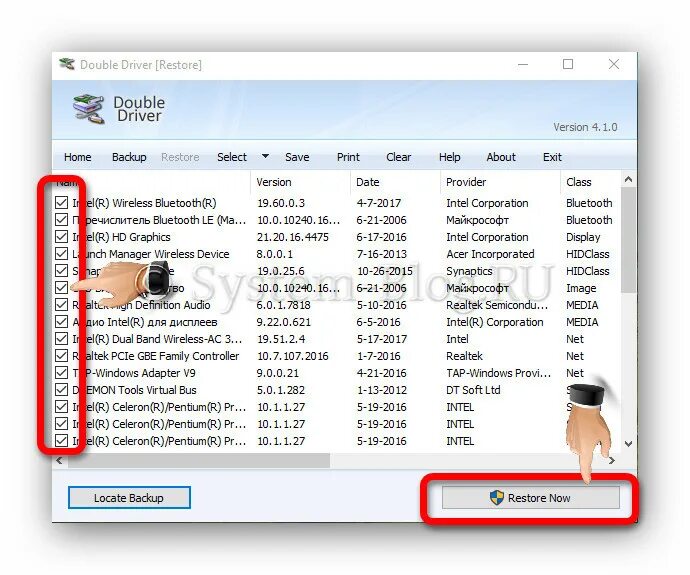Select provider cell Realtek Semicondu...

tap(497, 305)
